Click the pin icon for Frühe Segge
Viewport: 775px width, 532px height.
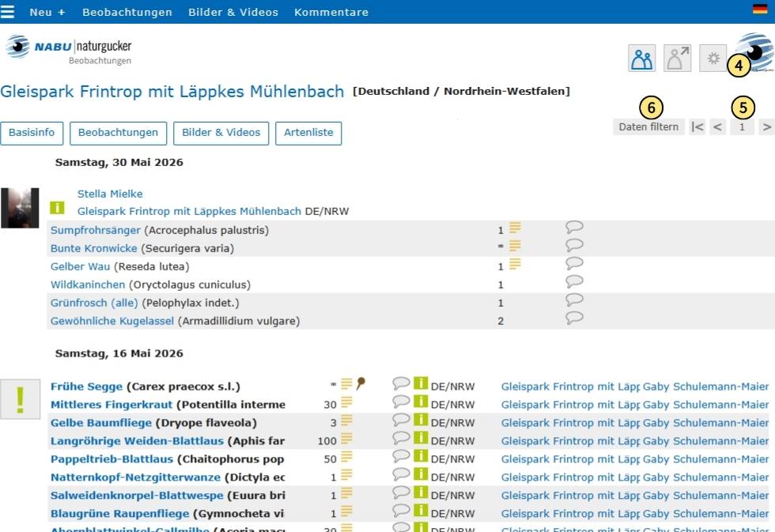pyautogui.click(x=361, y=383)
